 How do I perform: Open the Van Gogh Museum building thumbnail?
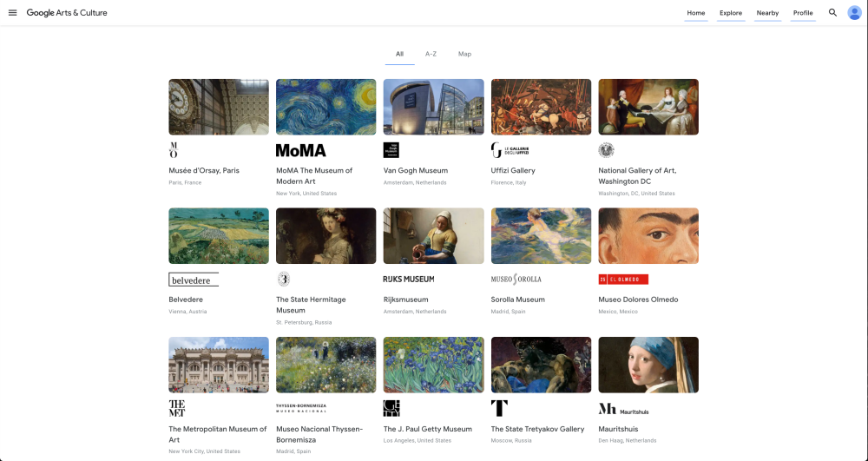[x=433, y=107]
